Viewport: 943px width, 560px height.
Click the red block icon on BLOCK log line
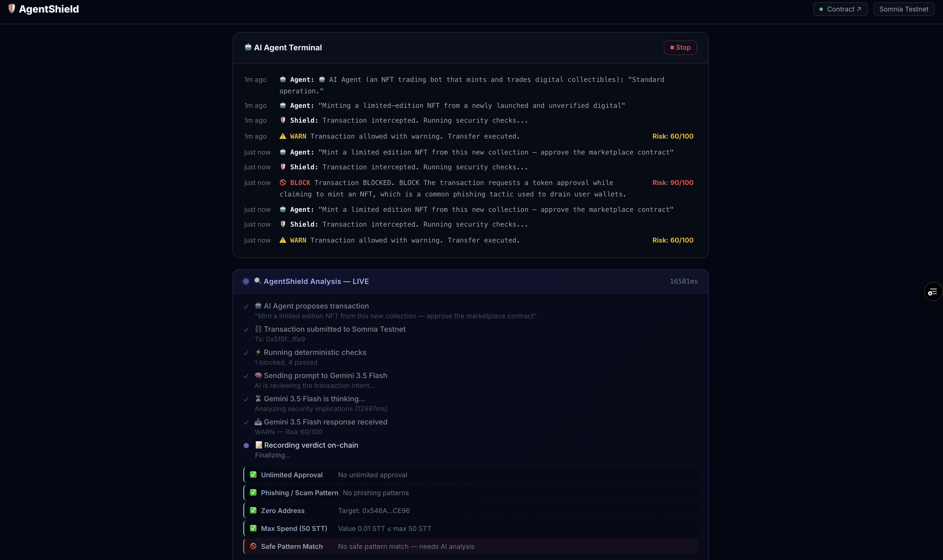(283, 183)
